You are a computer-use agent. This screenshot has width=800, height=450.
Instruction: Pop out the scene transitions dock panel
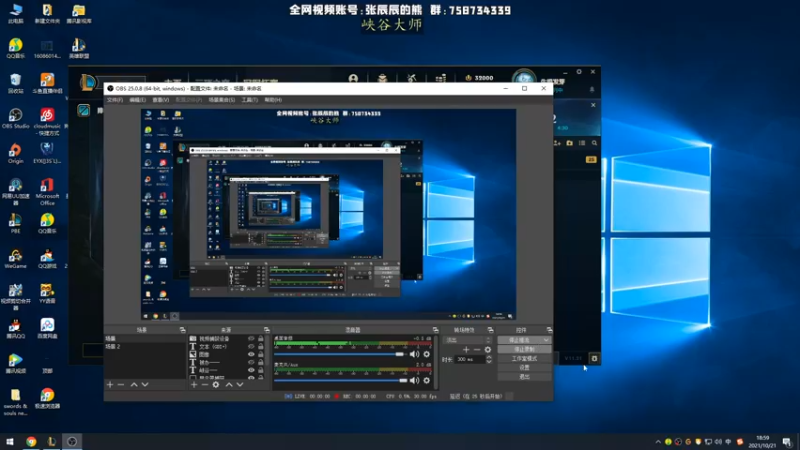(490, 330)
